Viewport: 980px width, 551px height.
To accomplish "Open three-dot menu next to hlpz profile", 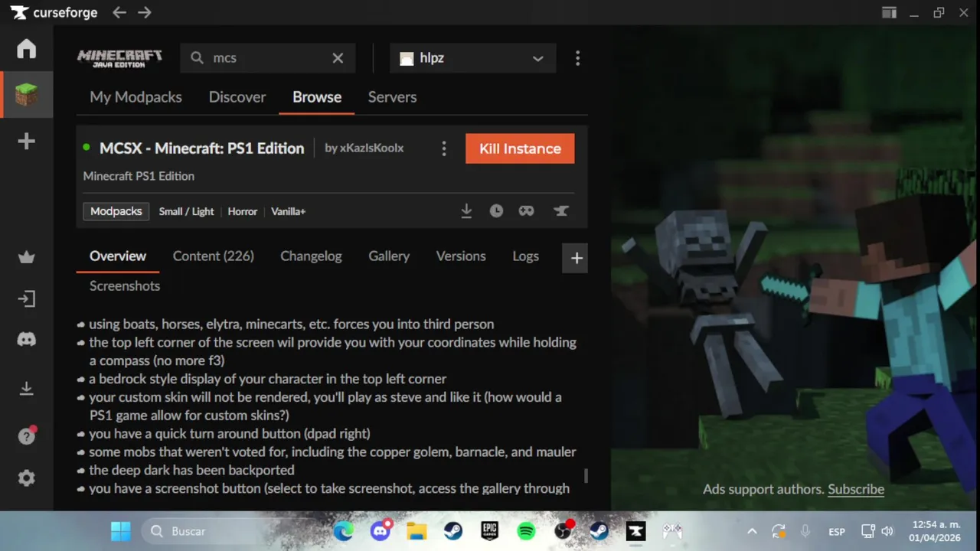I will [x=577, y=58].
